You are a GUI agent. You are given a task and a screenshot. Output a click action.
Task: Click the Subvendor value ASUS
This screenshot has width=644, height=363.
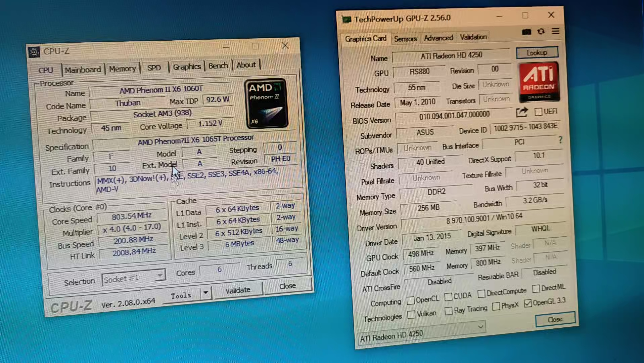pyautogui.click(x=425, y=132)
